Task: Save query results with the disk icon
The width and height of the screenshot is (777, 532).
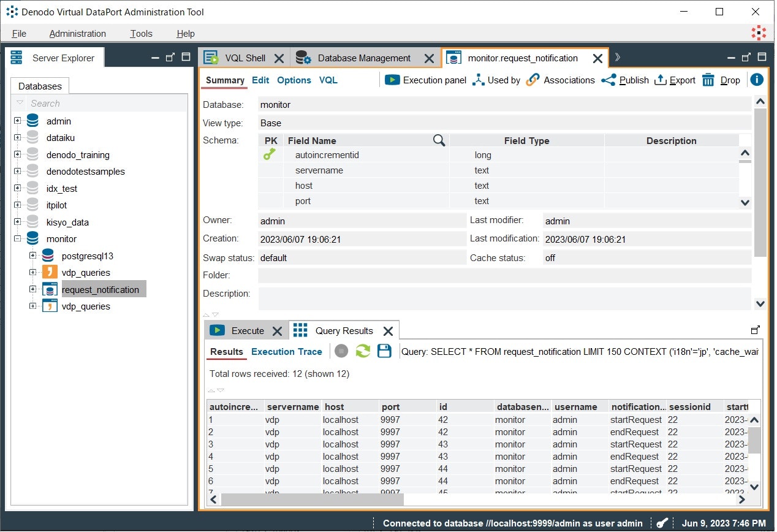Action: pos(384,351)
